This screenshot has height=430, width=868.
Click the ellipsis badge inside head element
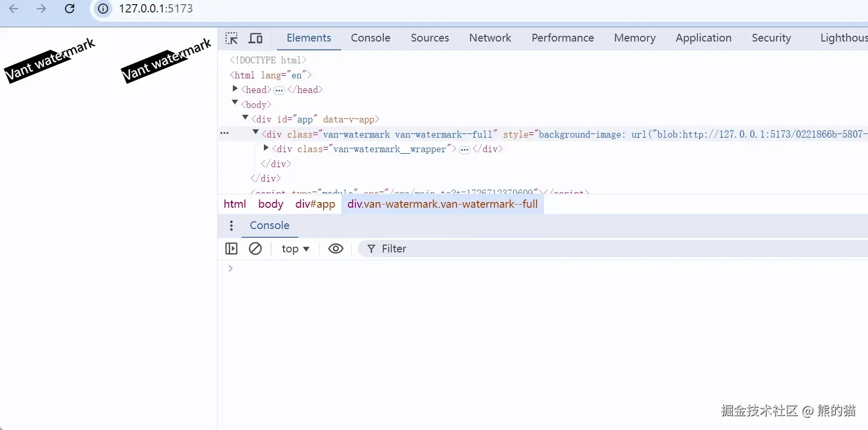point(279,90)
